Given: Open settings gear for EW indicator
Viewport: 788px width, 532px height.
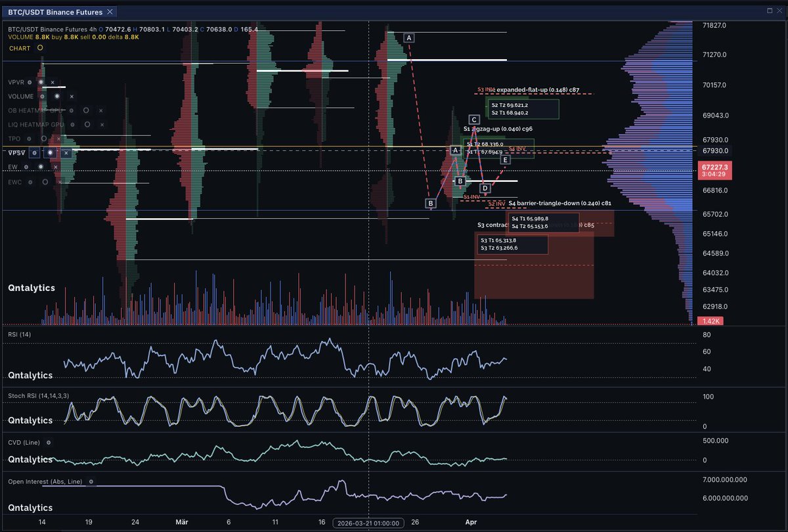Looking at the screenshot, I should click(x=26, y=167).
